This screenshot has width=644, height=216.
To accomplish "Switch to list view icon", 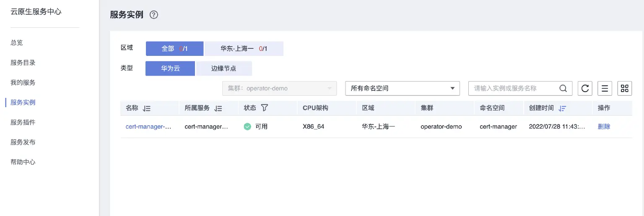I will 605,88.
